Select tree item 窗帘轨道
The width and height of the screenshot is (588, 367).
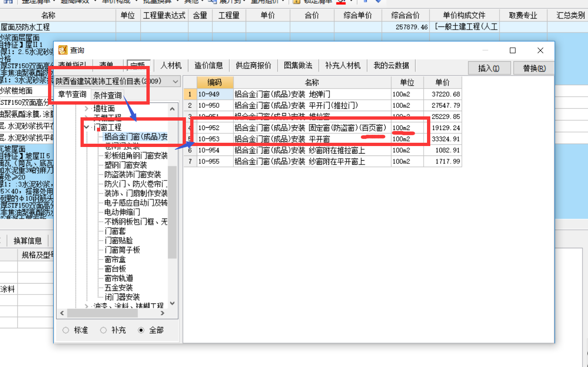pos(119,278)
